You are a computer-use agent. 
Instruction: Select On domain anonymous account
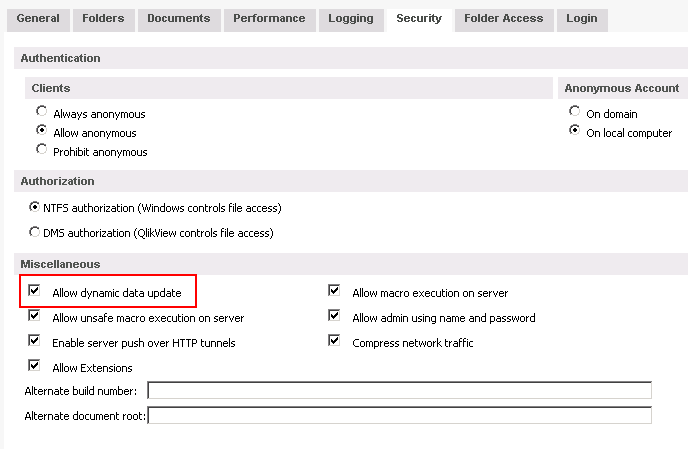click(x=575, y=112)
